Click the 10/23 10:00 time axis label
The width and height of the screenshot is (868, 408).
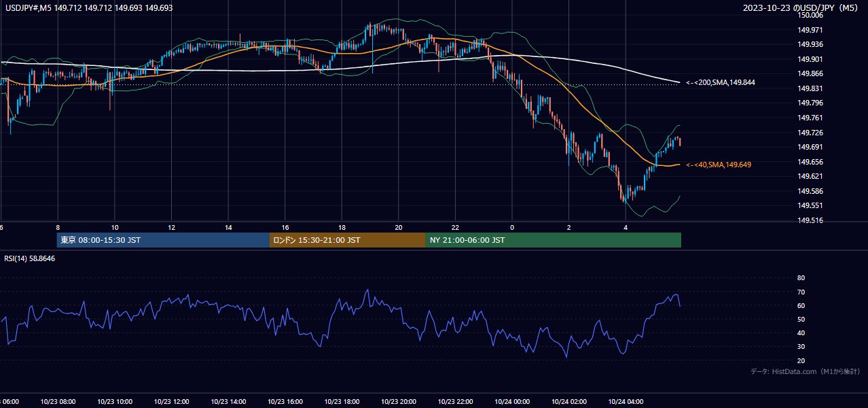pos(115,401)
